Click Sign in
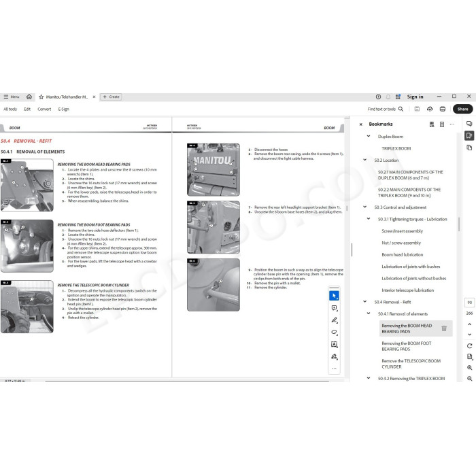The image size is (476, 476). 415,97
